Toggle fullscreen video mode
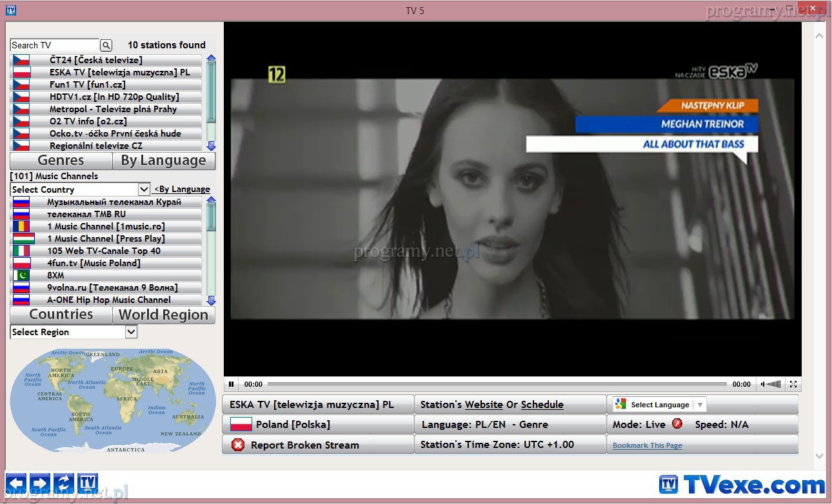The image size is (832, 504). click(793, 384)
